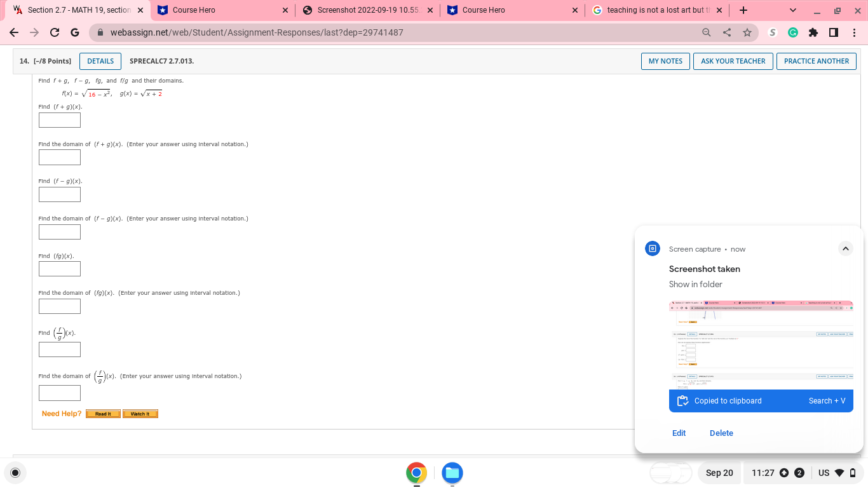Open the Files app from the shelf
The height and width of the screenshot is (488, 868).
(452, 473)
